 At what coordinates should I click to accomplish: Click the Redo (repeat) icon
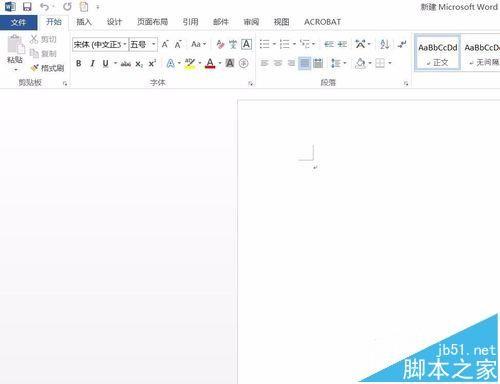(x=67, y=7)
